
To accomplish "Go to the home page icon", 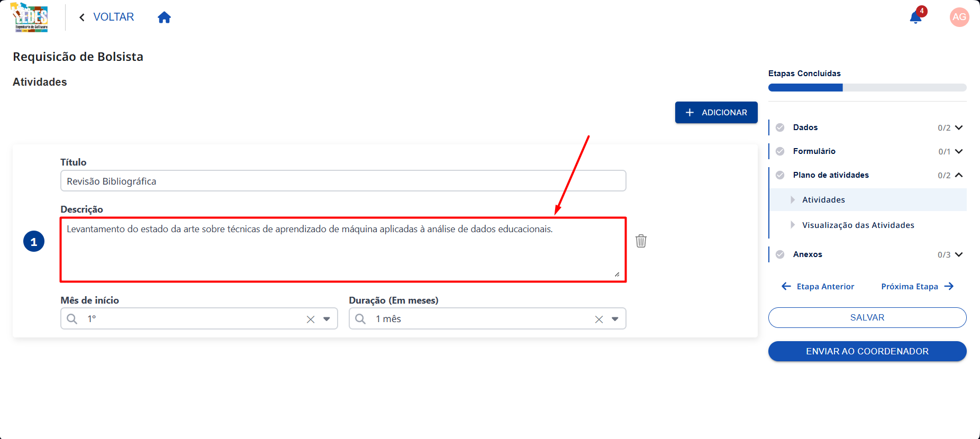I will click(x=165, y=17).
